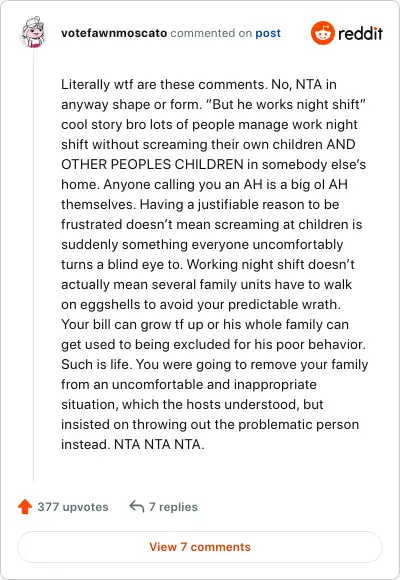Click the orange upvote arrow icon
This screenshot has width=400, height=580.
click(x=25, y=506)
